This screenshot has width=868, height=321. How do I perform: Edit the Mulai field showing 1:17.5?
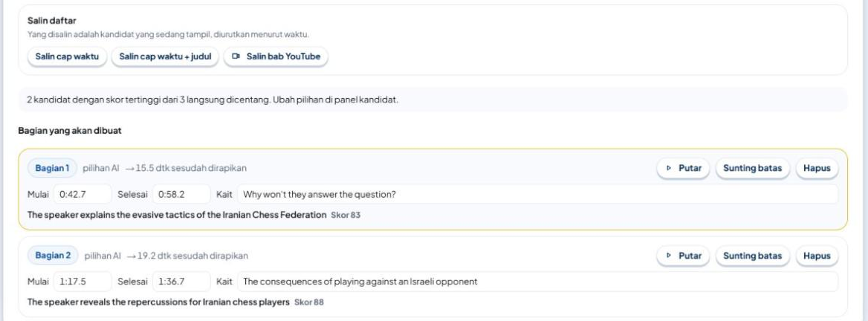coord(82,282)
